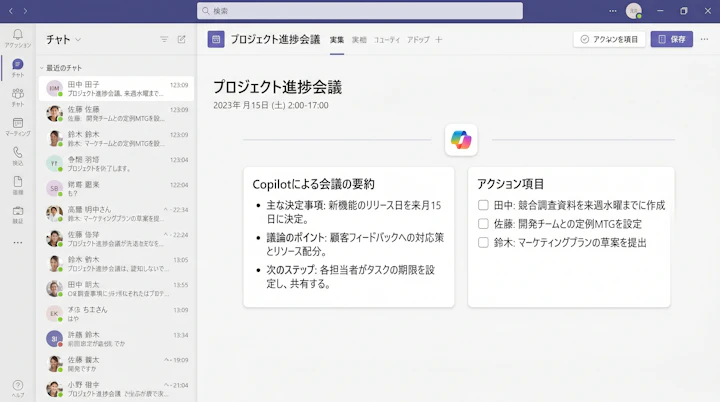Image resolution: width=720 pixels, height=402 pixels.
Task: Open the title bar more-options ellipsis
Action: pyautogui.click(x=613, y=11)
